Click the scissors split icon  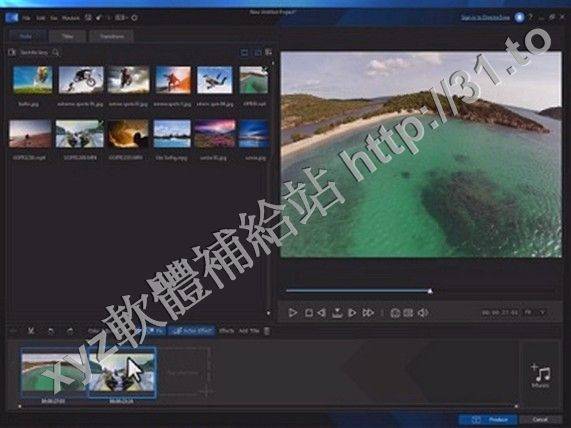coord(31,331)
